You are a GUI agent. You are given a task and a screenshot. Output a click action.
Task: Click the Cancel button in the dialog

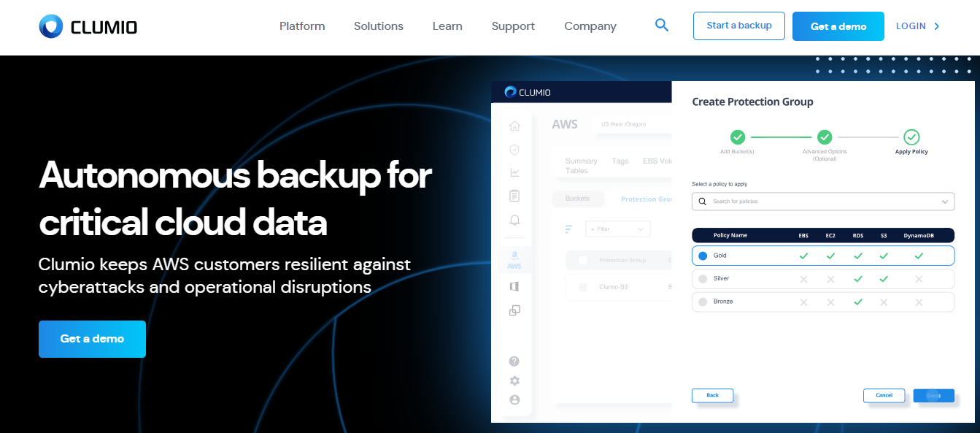tap(884, 395)
